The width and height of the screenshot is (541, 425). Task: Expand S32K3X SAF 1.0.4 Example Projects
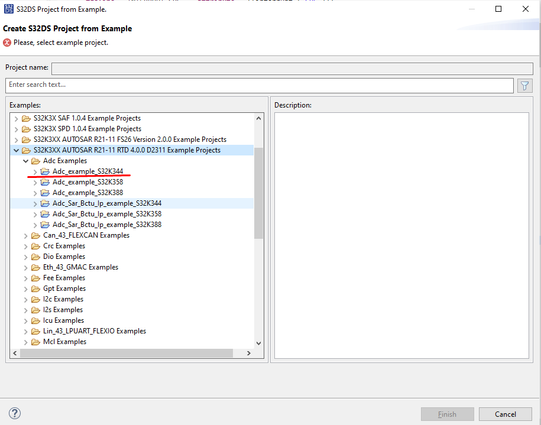pos(16,119)
